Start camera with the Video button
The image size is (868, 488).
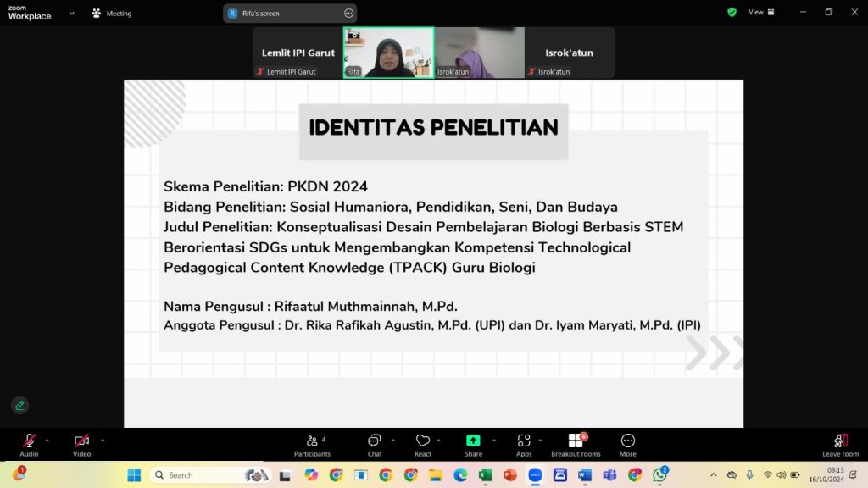pos(81,445)
